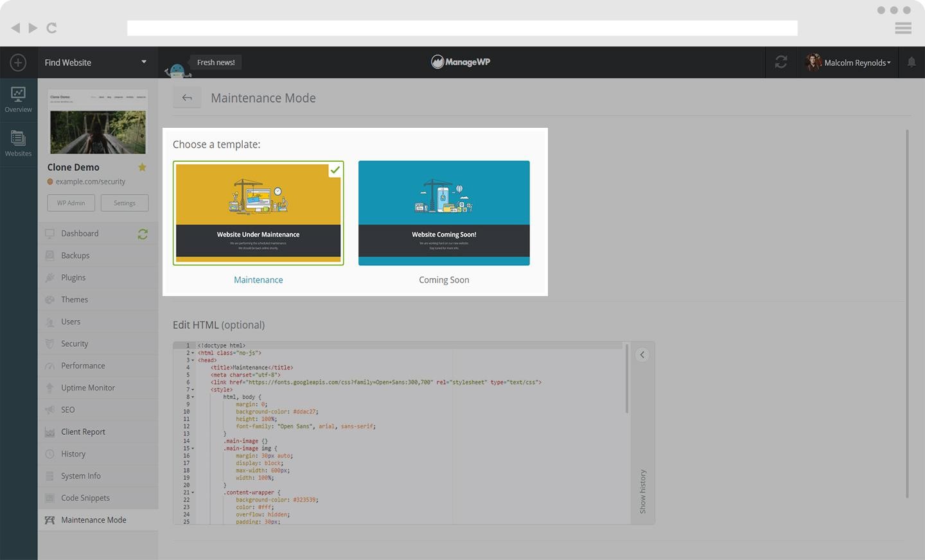Screen dimensions: 925x560
Task: Fold code at line 3 head tag
Action: coord(193,360)
